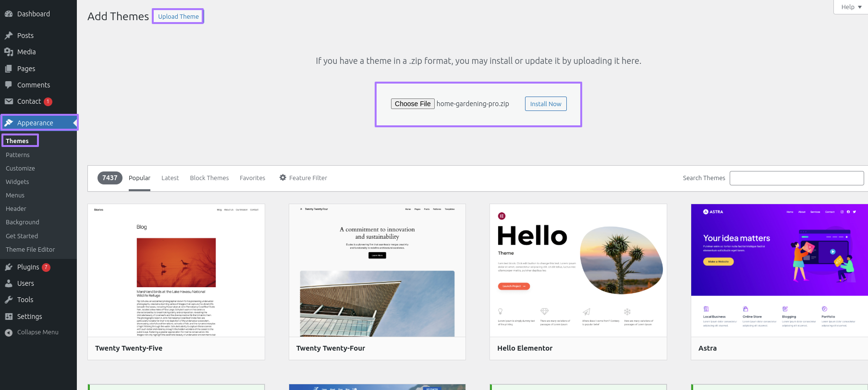Click the Tools wrench icon
Image resolution: width=868 pixels, height=390 pixels.
click(x=9, y=300)
